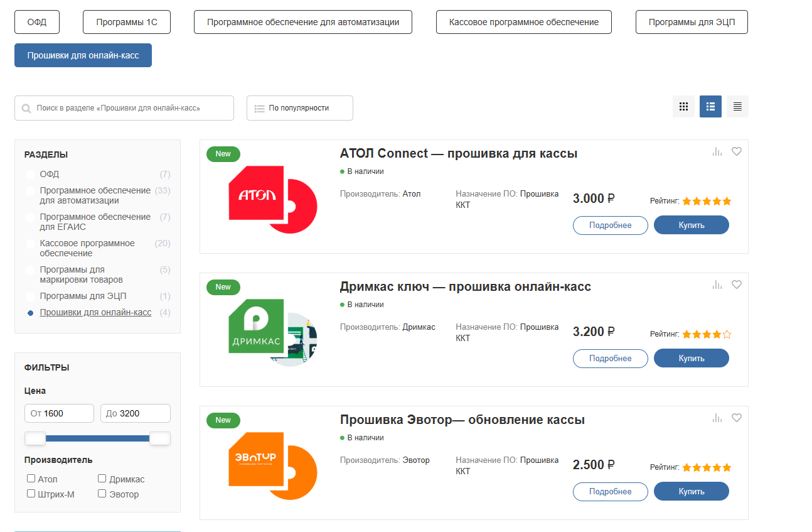
Task: Switch to compact table view icon
Action: point(737,107)
